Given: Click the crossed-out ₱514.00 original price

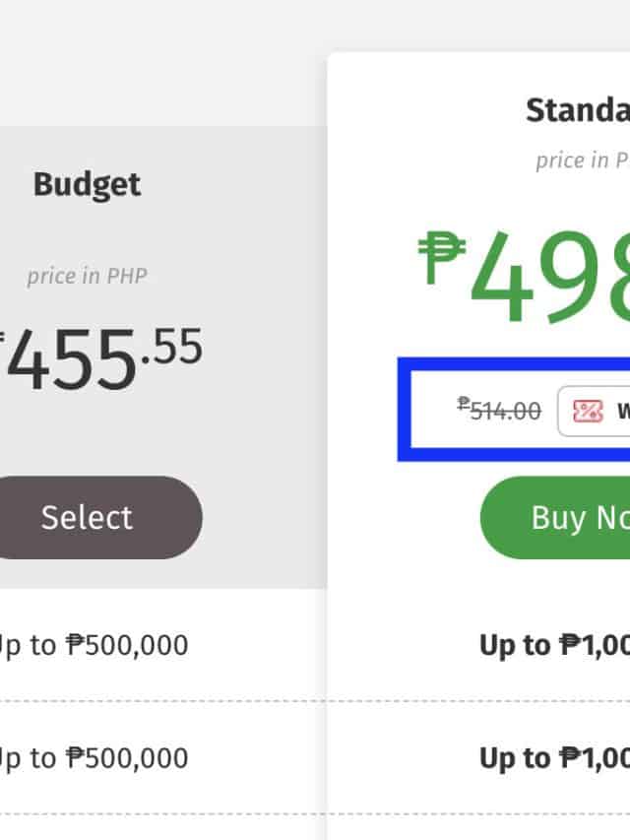Looking at the screenshot, I should pos(500,411).
